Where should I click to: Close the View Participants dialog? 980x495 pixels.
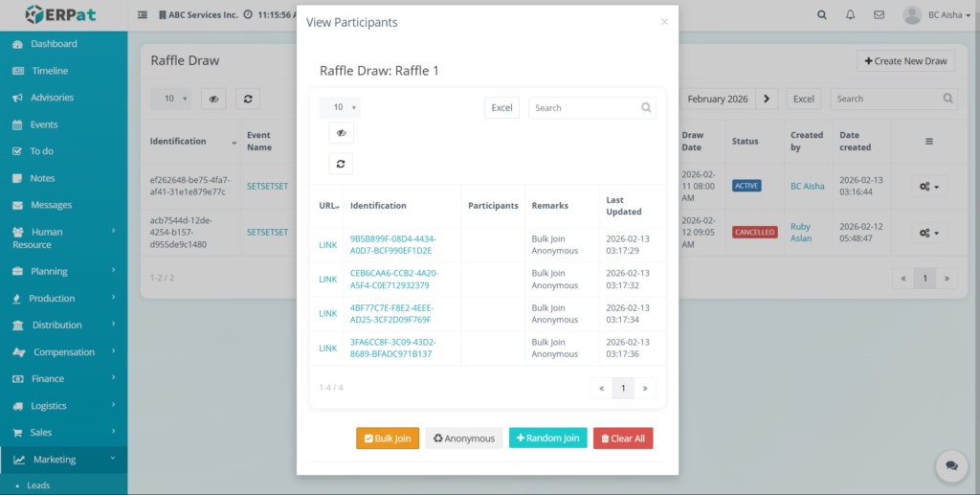point(664,22)
